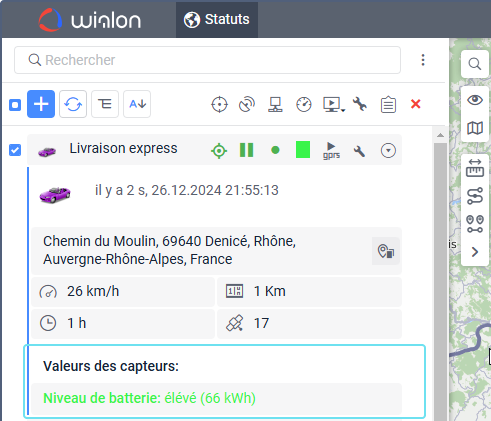Select the distance ruler map tool
The height and width of the screenshot is (421, 491).
[475, 168]
